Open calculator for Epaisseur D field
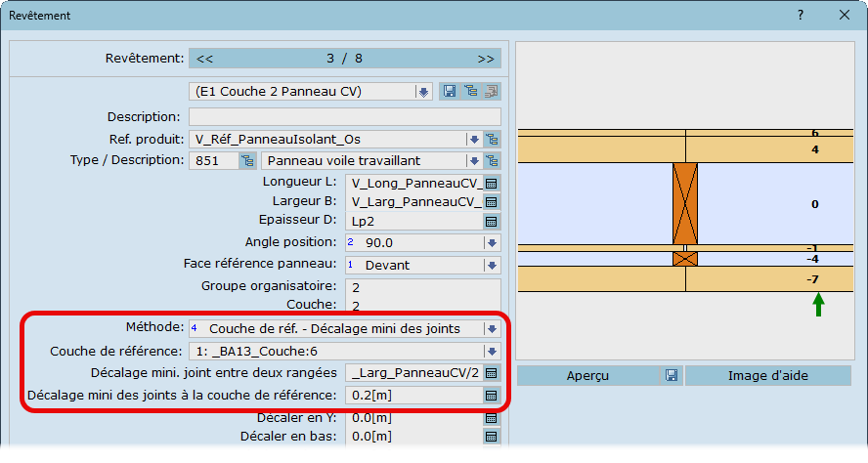This screenshot has height=463, width=868. [x=492, y=222]
